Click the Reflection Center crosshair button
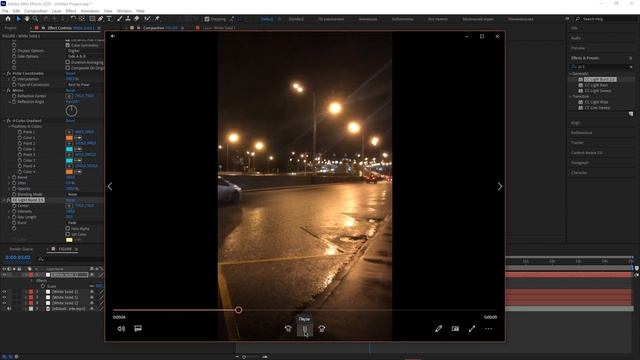This screenshot has height=360, width=640. (x=69, y=96)
